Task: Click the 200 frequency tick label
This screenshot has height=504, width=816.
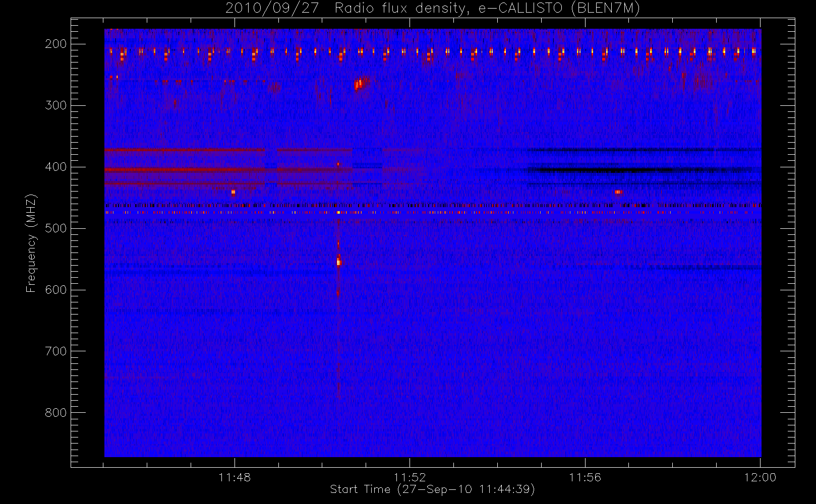Action: [x=55, y=44]
